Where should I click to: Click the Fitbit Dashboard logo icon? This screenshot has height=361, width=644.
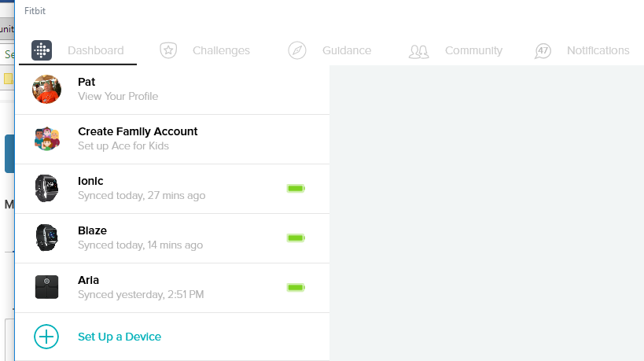42,50
